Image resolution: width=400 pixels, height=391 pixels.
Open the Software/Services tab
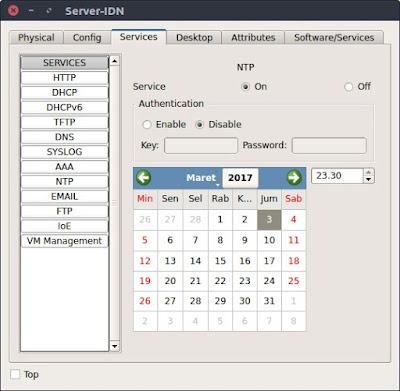coord(334,37)
